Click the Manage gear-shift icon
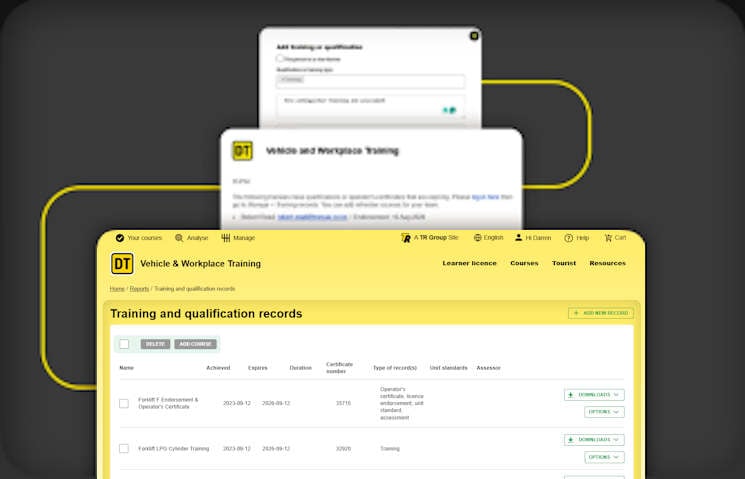The height and width of the screenshot is (479, 745). (x=226, y=238)
